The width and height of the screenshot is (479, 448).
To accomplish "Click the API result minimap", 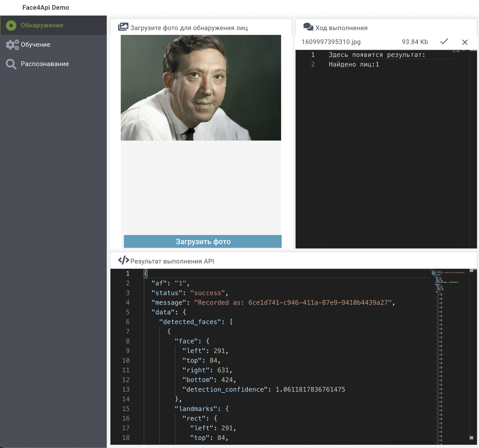I will pos(449,357).
